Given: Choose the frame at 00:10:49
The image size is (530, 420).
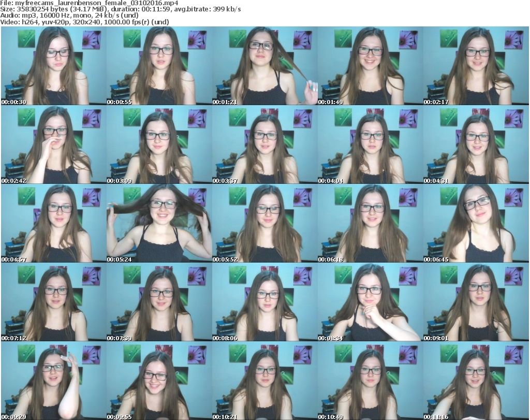Looking at the screenshot, I should 370,381.
